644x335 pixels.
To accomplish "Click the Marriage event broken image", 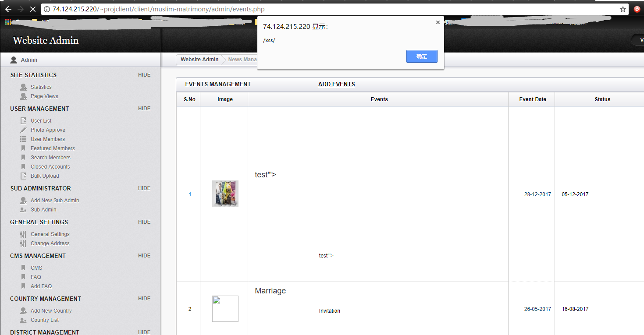I will [225, 309].
